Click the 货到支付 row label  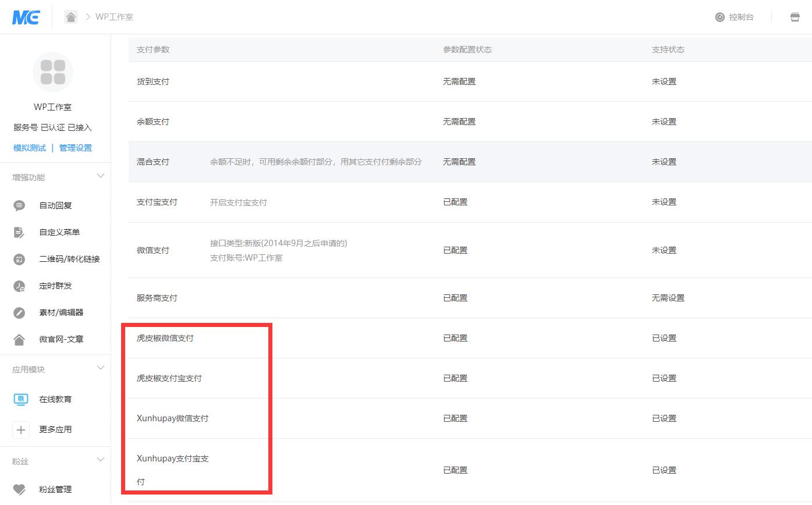click(x=153, y=81)
